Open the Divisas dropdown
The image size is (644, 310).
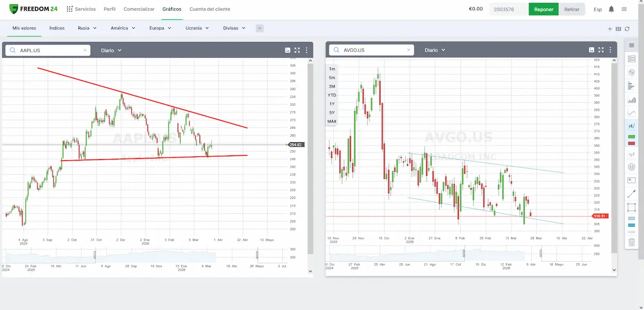tap(234, 28)
